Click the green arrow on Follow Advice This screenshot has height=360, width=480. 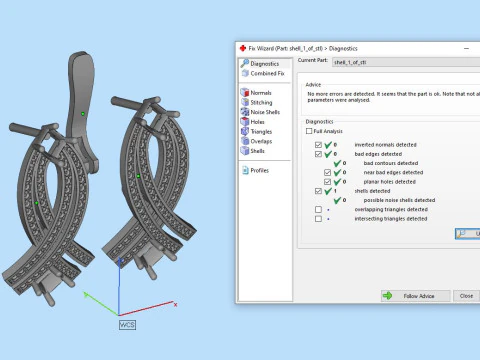pos(387,296)
